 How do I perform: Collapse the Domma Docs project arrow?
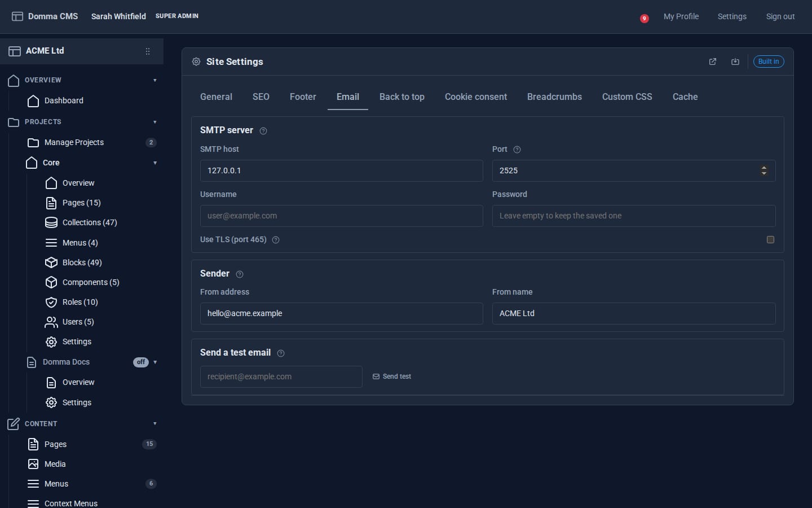tap(155, 362)
